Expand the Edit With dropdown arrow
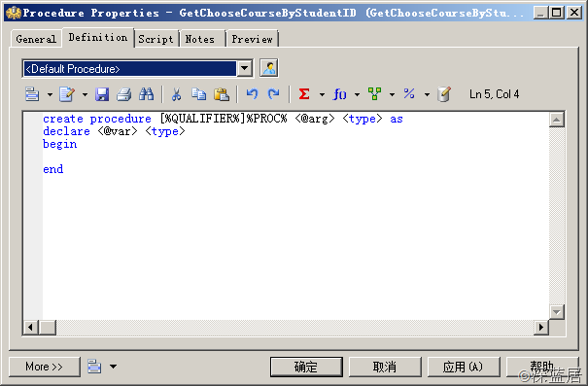 (x=85, y=94)
